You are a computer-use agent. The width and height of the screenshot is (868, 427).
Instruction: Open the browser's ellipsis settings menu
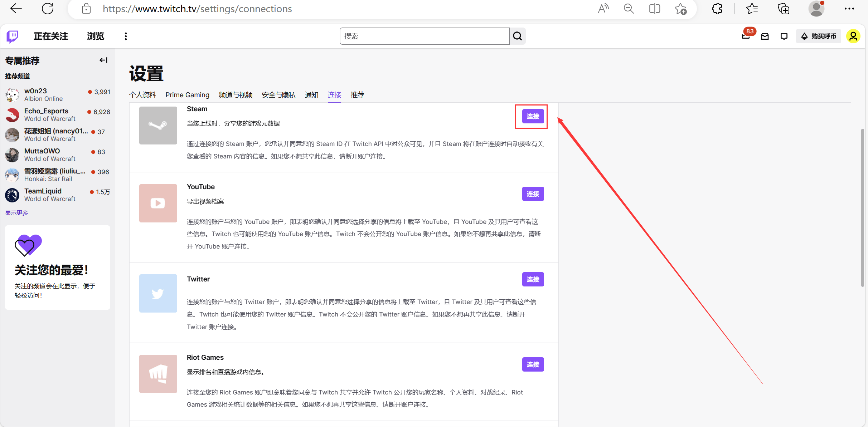click(849, 8)
